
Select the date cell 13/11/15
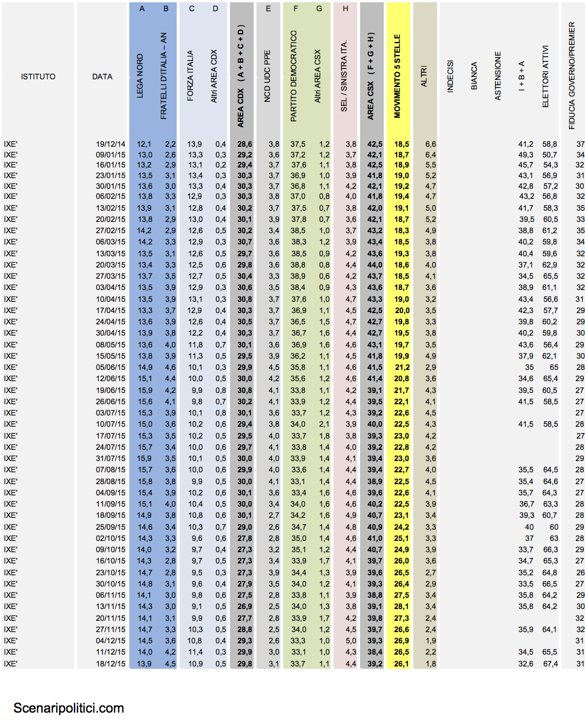pos(111,606)
